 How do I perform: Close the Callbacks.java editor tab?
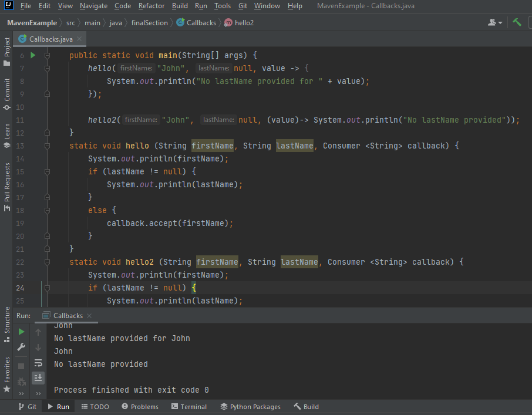[79, 39]
